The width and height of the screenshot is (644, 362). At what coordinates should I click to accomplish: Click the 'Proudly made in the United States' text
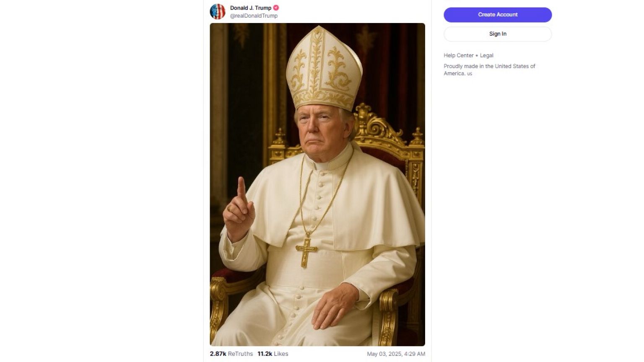coord(489,66)
